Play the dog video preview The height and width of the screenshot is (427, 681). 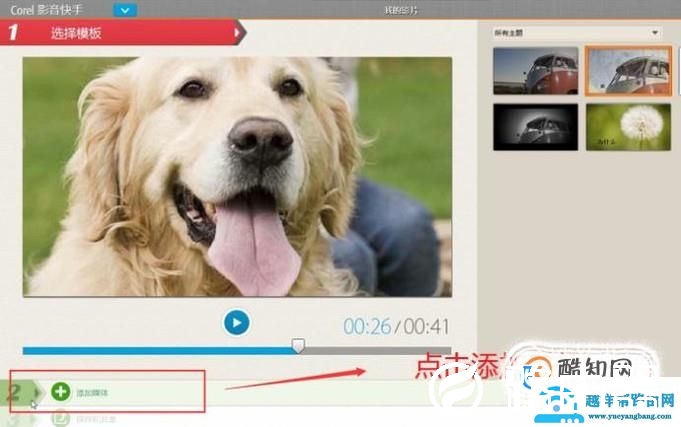point(236,322)
